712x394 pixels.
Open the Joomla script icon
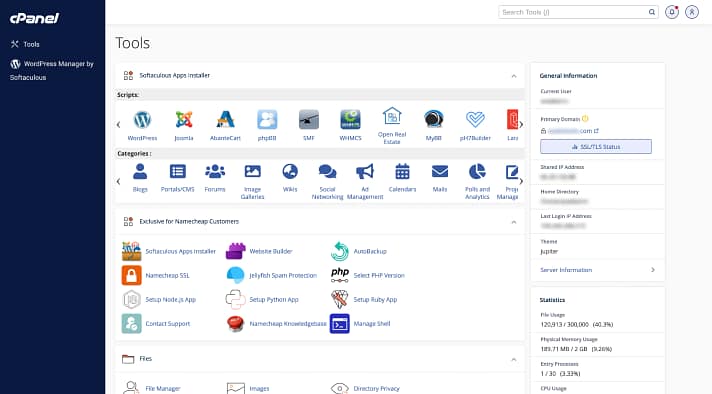184,120
